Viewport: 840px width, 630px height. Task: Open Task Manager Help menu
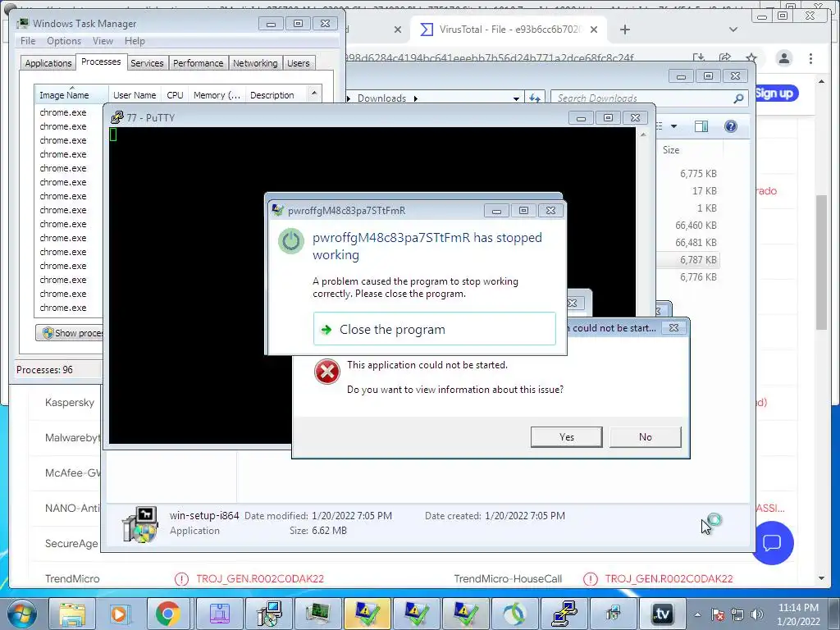(x=135, y=41)
